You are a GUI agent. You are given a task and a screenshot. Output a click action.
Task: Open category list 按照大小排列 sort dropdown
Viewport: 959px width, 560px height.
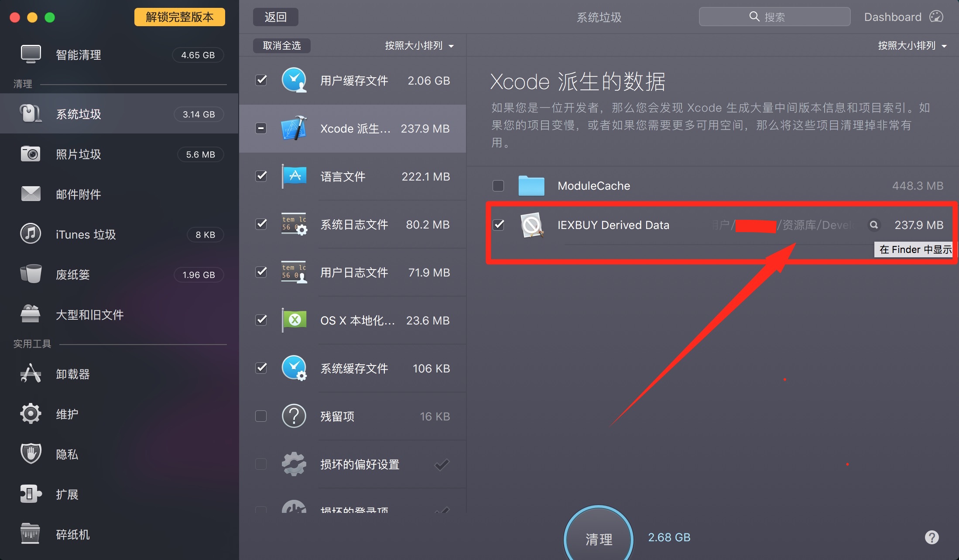419,45
